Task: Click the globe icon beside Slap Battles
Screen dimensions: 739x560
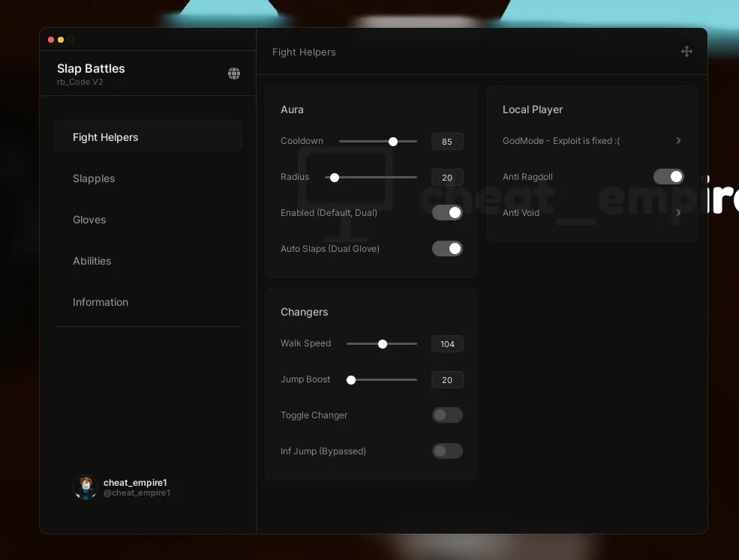Action: coord(234,73)
